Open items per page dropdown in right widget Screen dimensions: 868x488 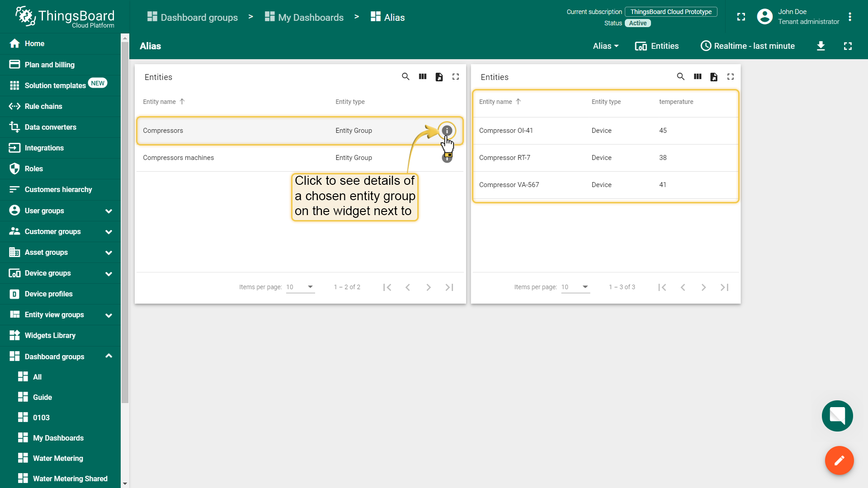(576, 287)
